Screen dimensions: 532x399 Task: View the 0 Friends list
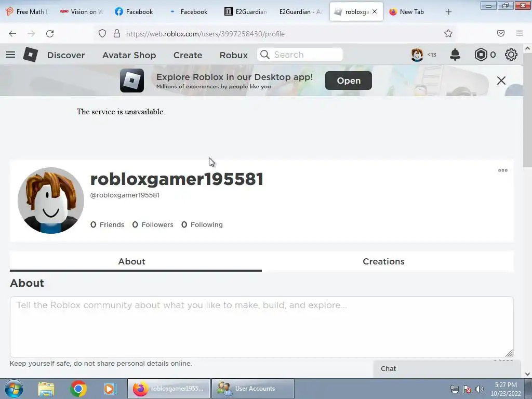tap(107, 224)
